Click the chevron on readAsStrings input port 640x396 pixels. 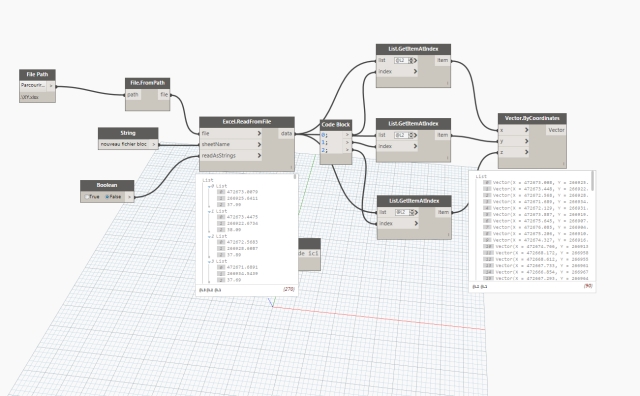259,156
